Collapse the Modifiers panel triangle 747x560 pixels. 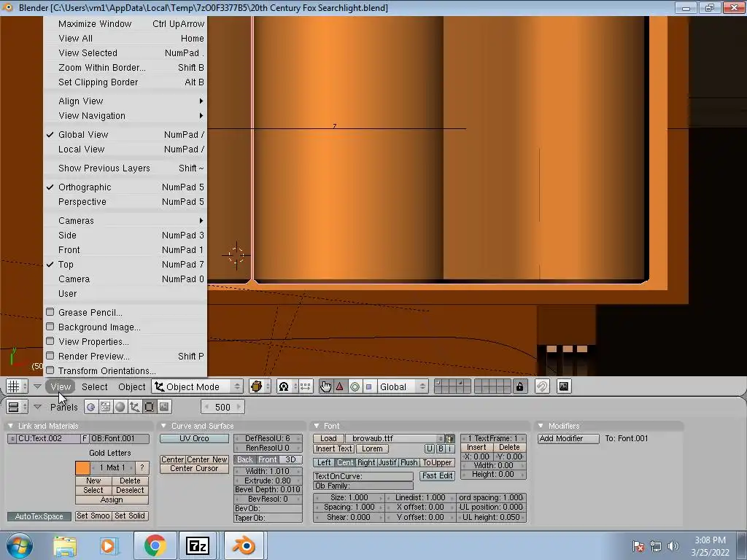541,426
